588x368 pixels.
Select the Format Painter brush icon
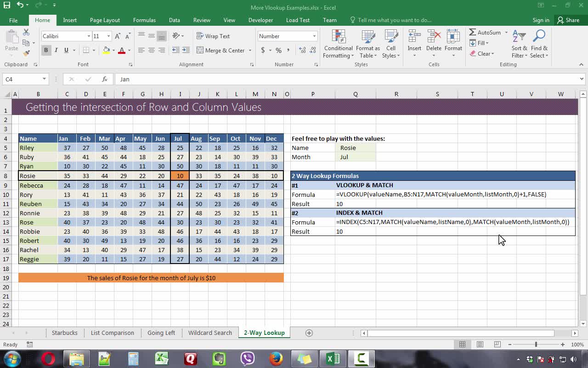(26, 53)
